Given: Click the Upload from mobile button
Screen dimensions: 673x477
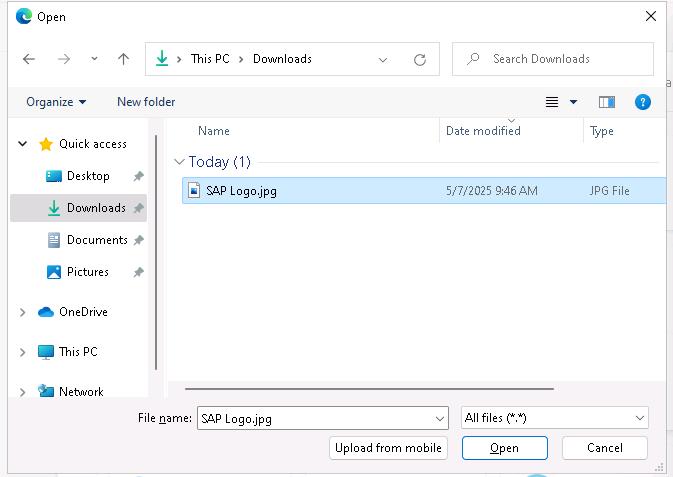Looking at the screenshot, I should click(x=388, y=448).
